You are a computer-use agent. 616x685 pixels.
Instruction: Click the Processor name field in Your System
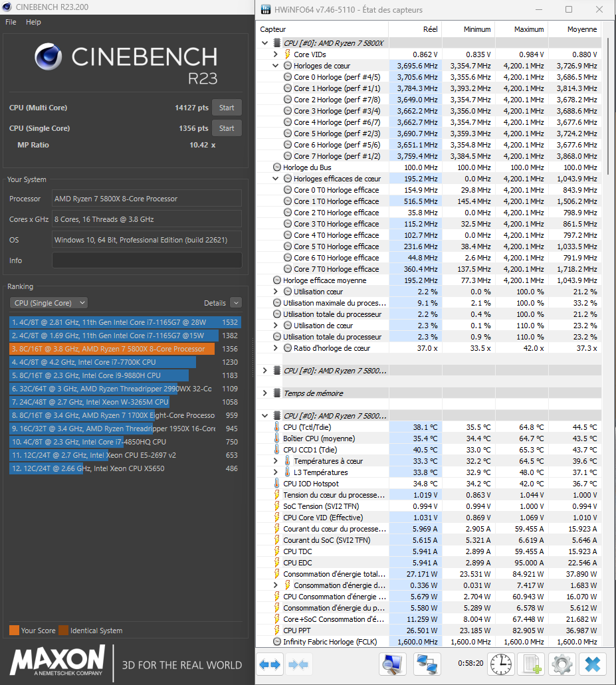coord(148,199)
